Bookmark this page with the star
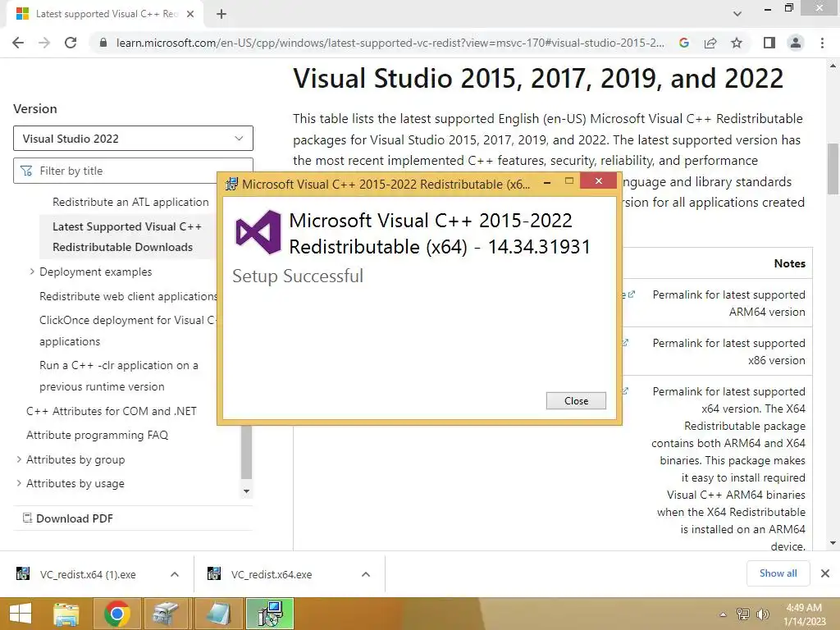 (x=737, y=43)
